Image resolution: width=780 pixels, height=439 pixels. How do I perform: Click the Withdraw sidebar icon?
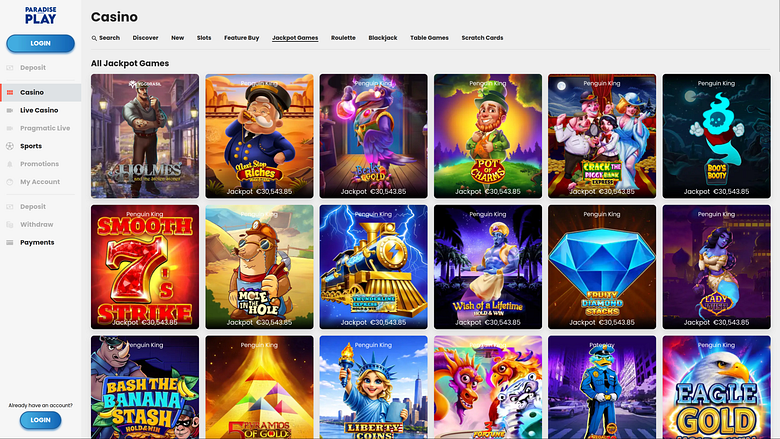10,225
